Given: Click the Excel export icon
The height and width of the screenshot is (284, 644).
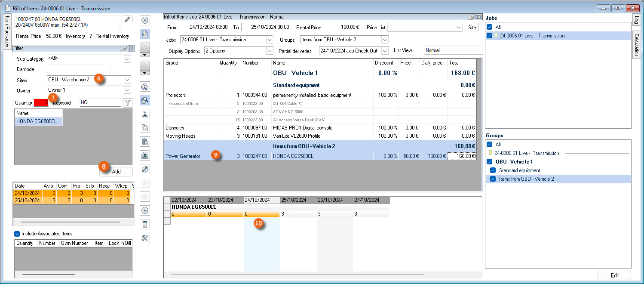Looking at the screenshot, I should click(145, 155).
